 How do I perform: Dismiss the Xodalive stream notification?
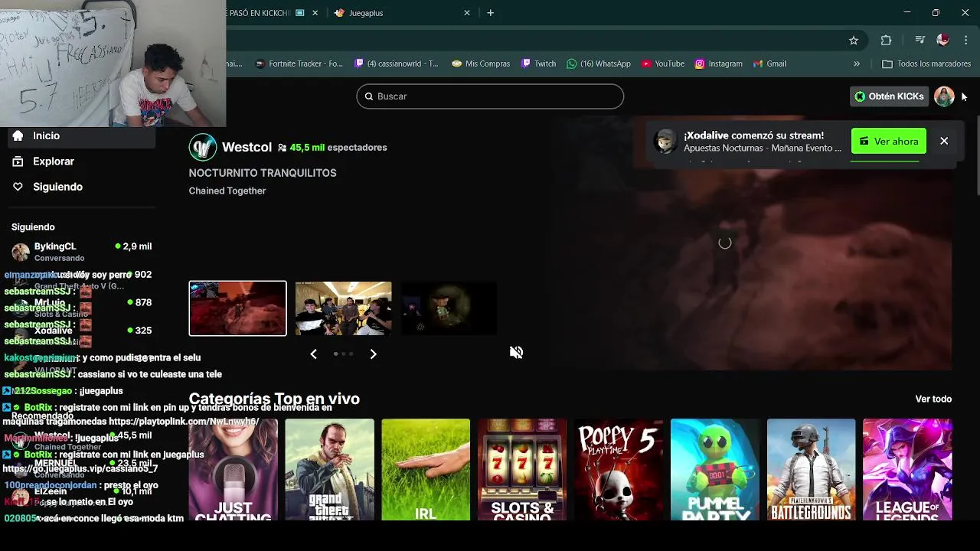tap(944, 142)
